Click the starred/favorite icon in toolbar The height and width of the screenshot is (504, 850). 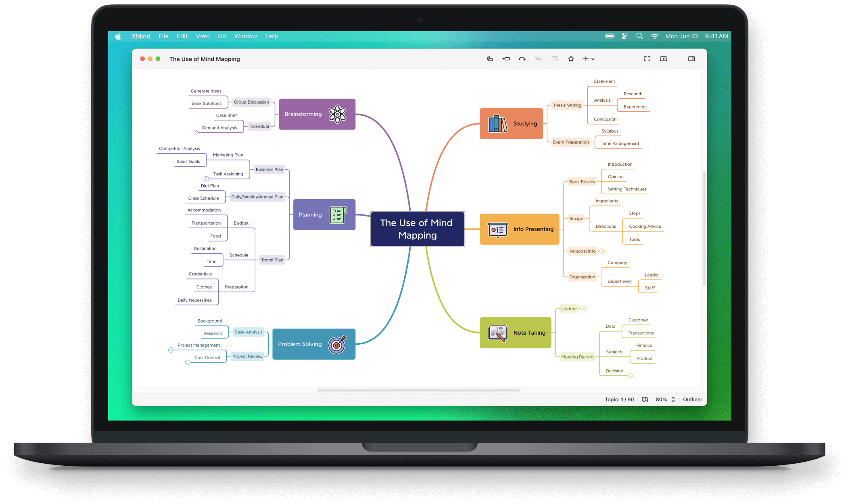[570, 58]
